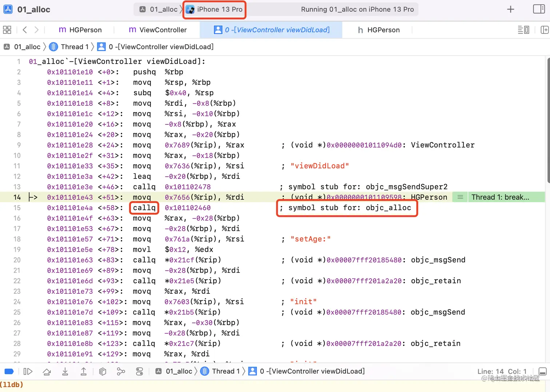
Task: Click line number 14 gutter
Action: tap(17, 197)
